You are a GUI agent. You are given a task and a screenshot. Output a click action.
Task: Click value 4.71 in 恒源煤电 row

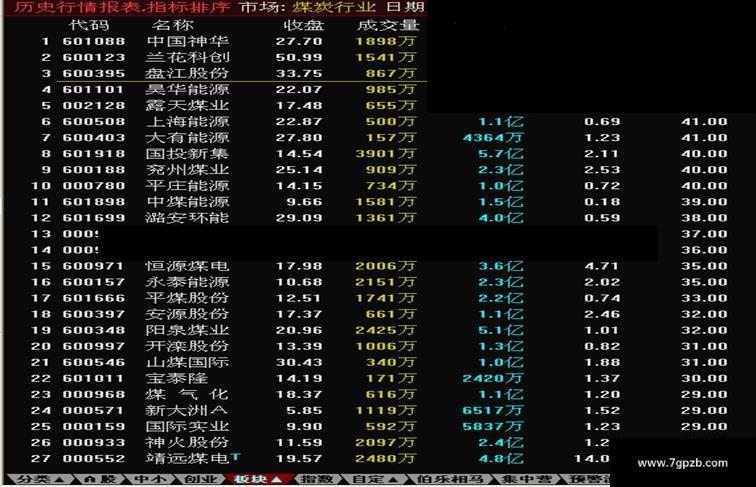(602, 266)
